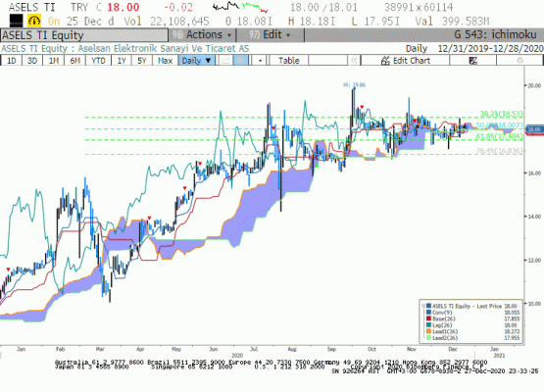Image resolution: width=544 pixels, height=392 pixels.
Task: Select the YTD range tab
Action: coord(98,61)
